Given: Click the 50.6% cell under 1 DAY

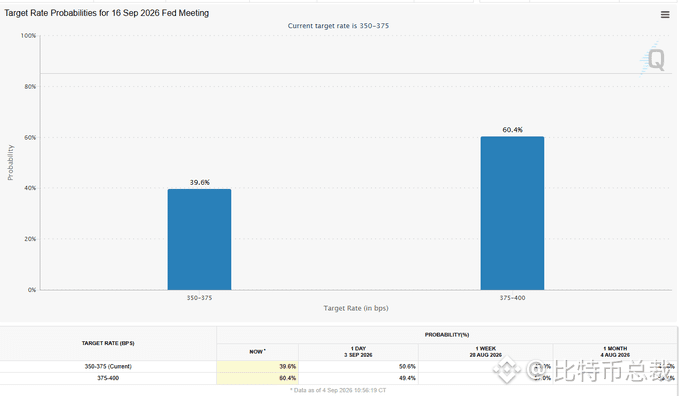Looking at the screenshot, I should [407, 367].
